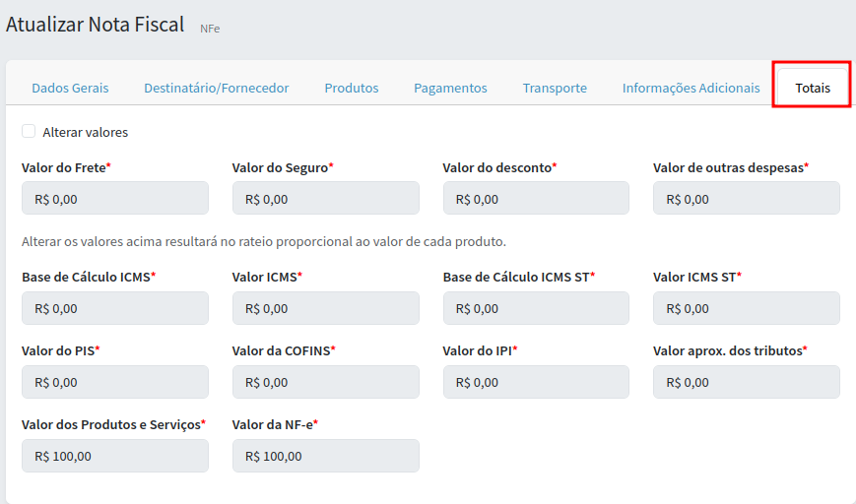Select the Valor da NF-e field
Image resolution: width=856 pixels, height=504 pixels.
pyautogui.click(x=326, y=456)
